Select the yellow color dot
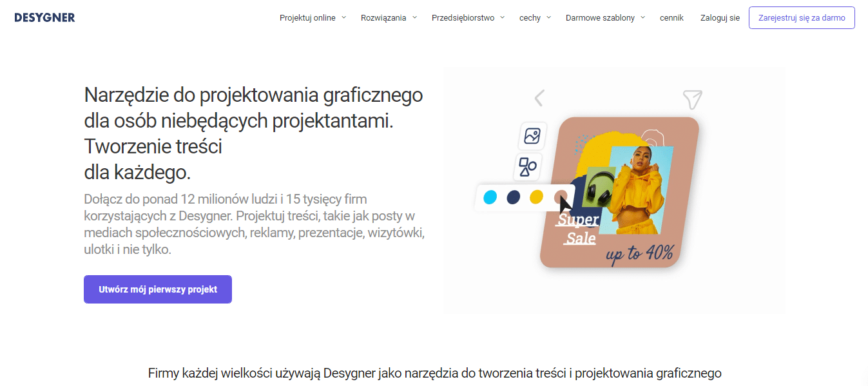 (536, 197)
